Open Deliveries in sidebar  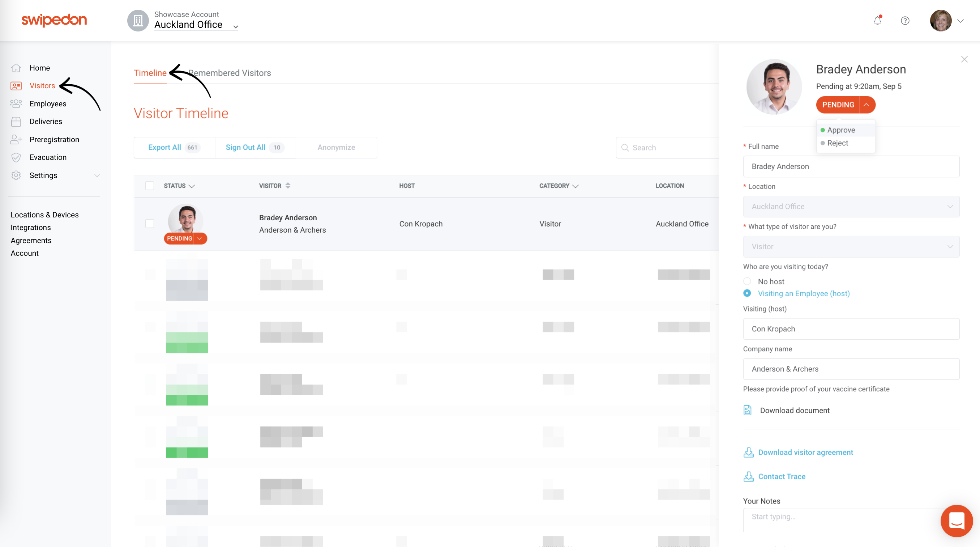46,122
